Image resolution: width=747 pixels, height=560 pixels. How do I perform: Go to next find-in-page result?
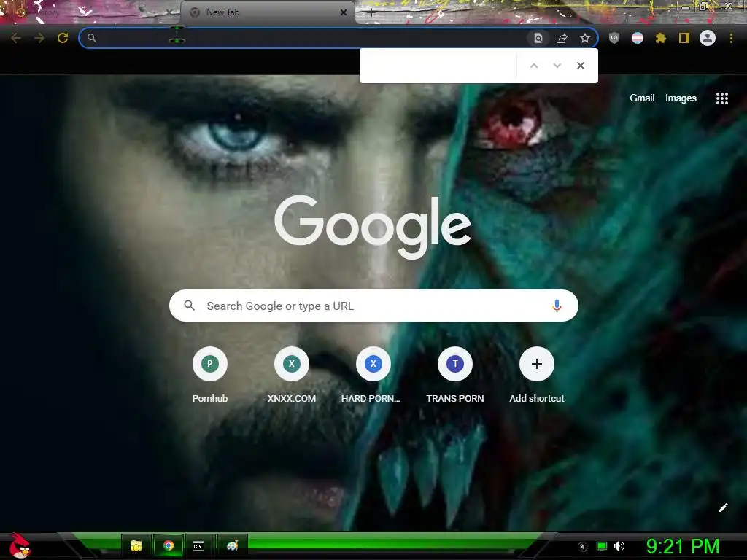[557, 66]
